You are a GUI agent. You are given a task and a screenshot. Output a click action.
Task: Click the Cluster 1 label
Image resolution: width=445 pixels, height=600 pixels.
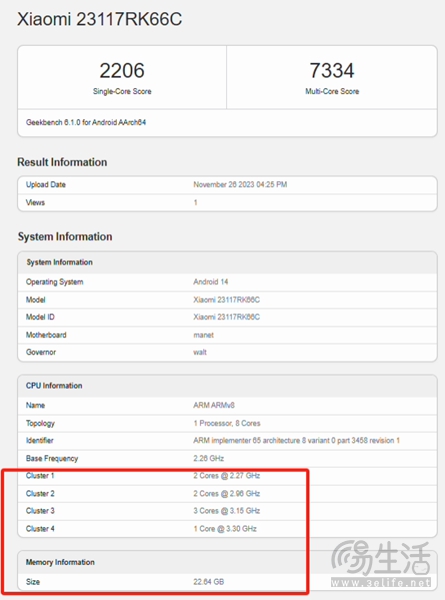[40, 476]
